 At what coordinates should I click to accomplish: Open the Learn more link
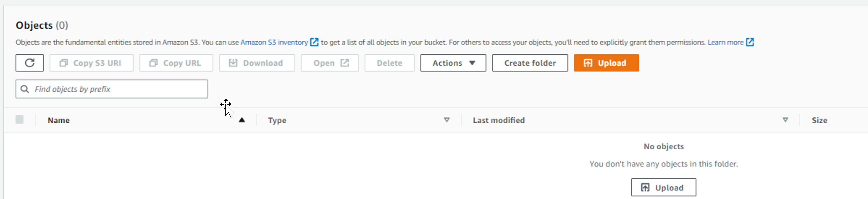tap(725, 42)
